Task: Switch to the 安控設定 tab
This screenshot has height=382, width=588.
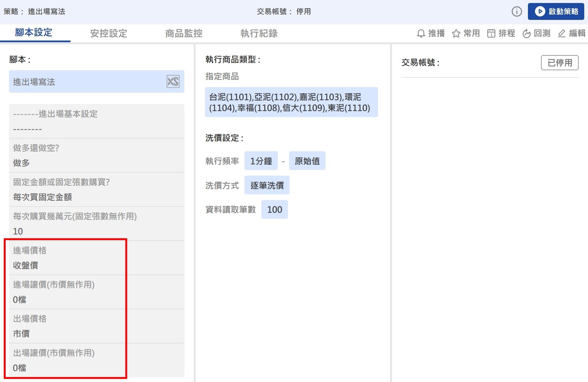Action: point(109,33)
